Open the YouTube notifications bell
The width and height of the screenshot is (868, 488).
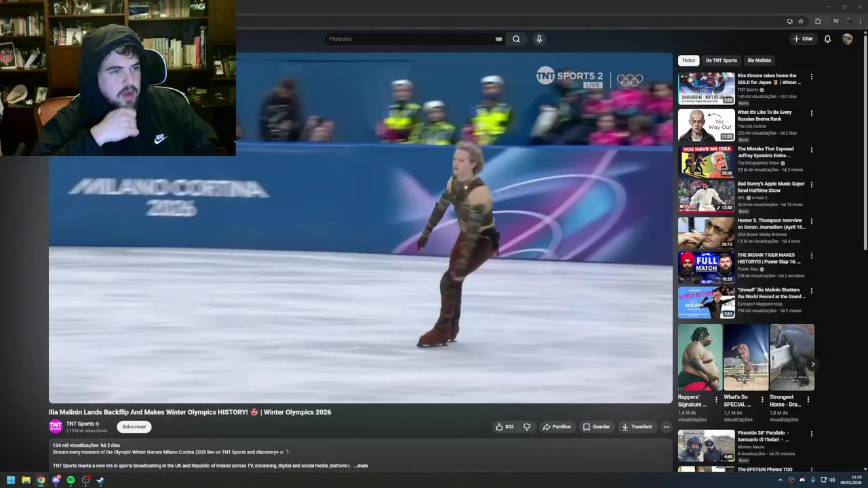click(827, 39)
